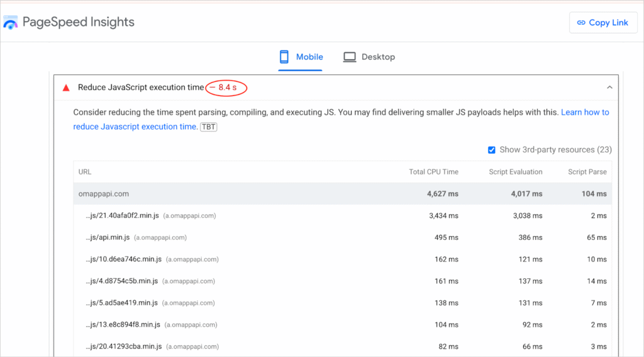Image resolution: width=644 pixels, height=357 pixels.
Task: Click the 4,627 ms total CPU value
Action: [443, 194]
